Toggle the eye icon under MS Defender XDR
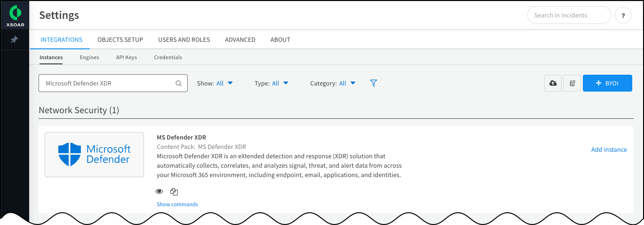The image size is (644, 225). click(x=159, y=192)
